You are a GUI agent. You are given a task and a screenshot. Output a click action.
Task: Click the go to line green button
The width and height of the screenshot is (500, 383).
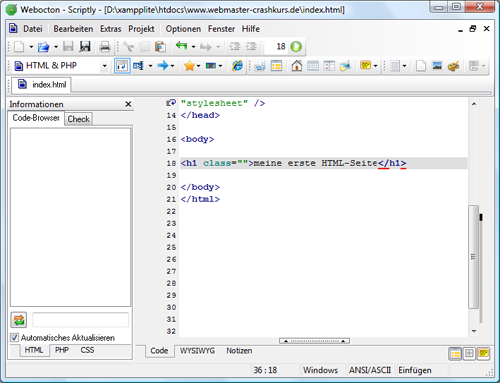point(296,47)
